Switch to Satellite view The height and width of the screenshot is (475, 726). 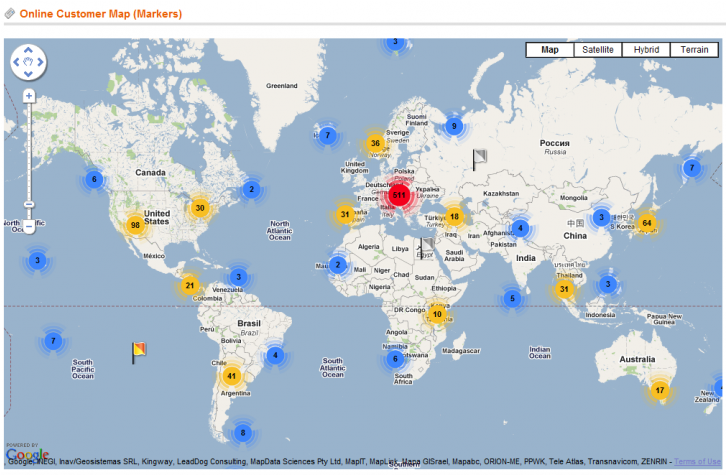598,50
